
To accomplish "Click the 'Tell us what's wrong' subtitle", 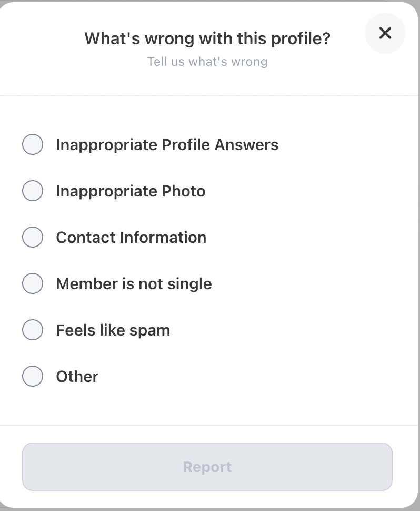I will tap(207, 61).
